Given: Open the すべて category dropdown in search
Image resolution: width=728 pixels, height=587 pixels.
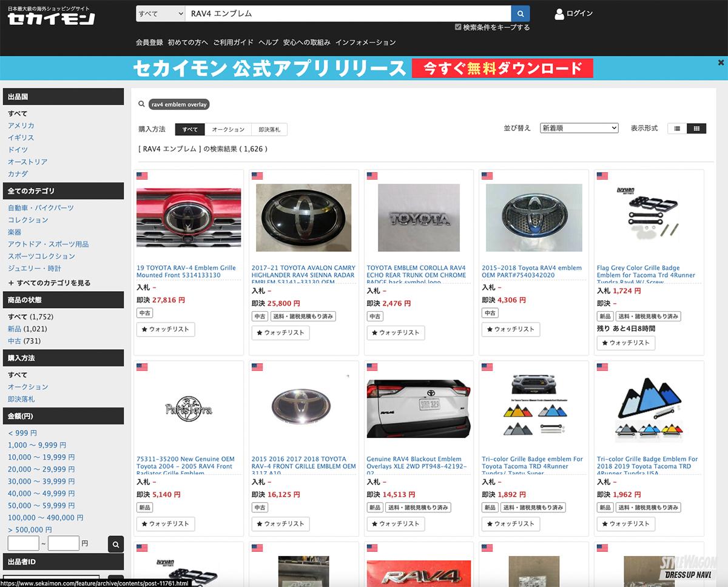Looking at the screenshot, I should (x=160, y=13).
